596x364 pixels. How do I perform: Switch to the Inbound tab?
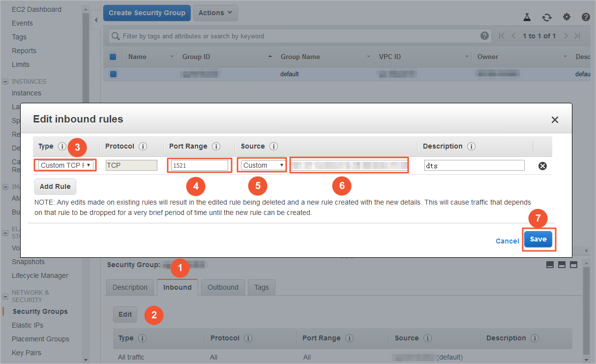(x=178, y=287)
